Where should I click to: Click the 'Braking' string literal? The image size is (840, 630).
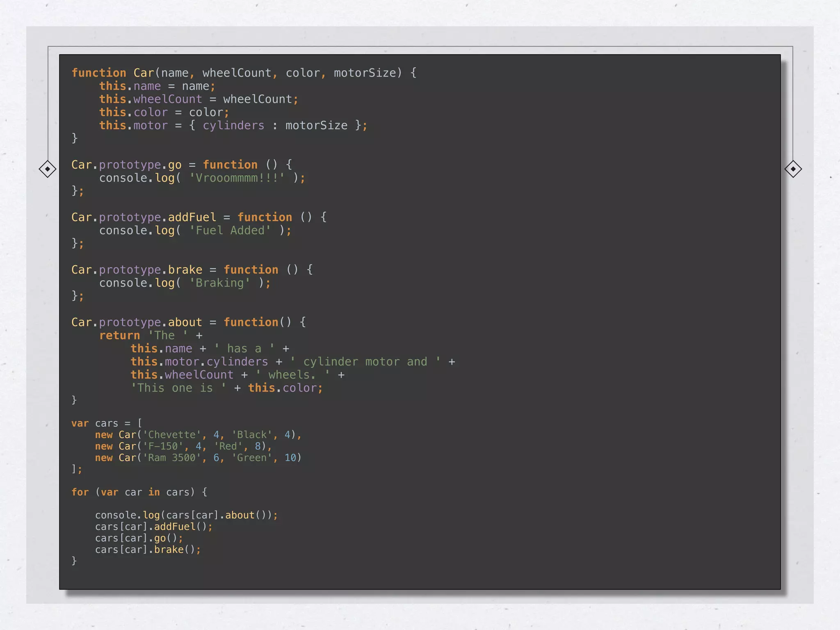pyautogui.click(x=219, y=283)
